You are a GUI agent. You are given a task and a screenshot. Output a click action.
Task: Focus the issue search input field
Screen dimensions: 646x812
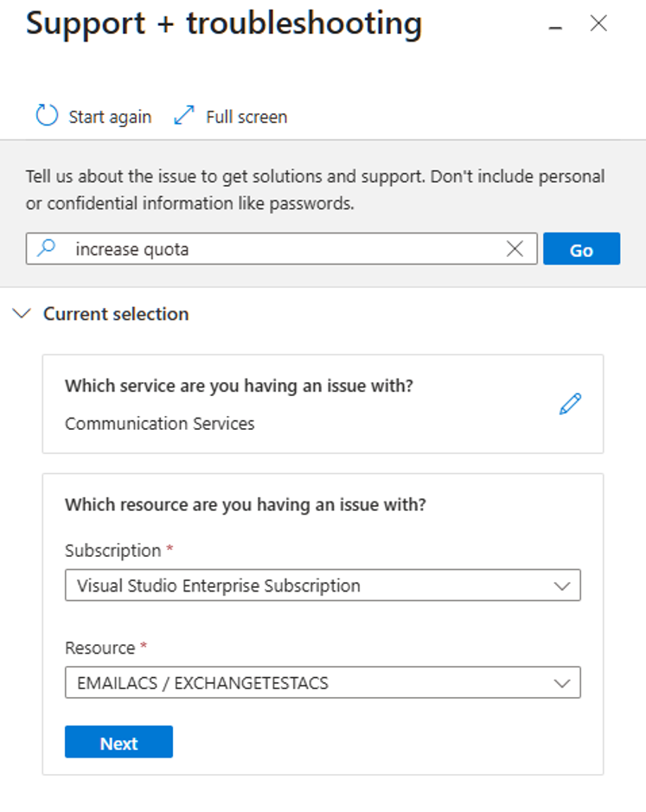click(281, 249)
